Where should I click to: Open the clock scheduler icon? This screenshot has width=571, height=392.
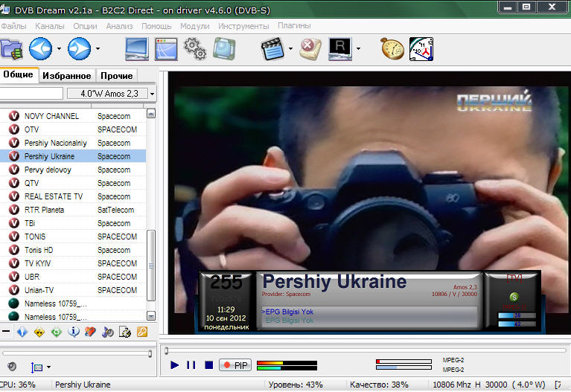tap(421, 49)
